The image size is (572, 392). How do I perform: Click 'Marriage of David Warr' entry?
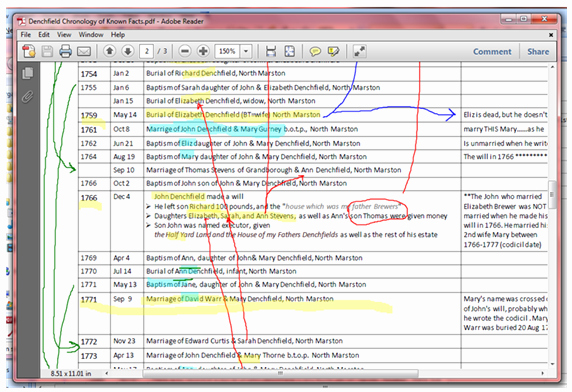tap(240, 299)
